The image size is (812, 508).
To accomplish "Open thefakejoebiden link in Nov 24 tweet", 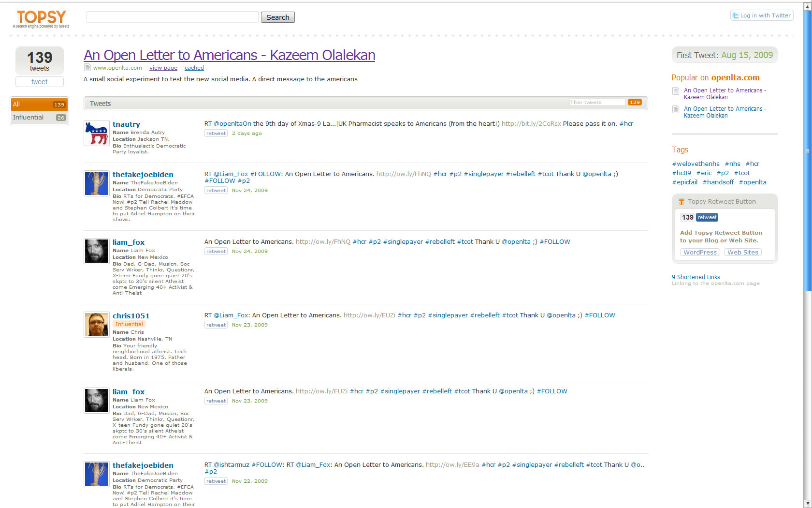I will pyautogui.click(x=143, y=175).
